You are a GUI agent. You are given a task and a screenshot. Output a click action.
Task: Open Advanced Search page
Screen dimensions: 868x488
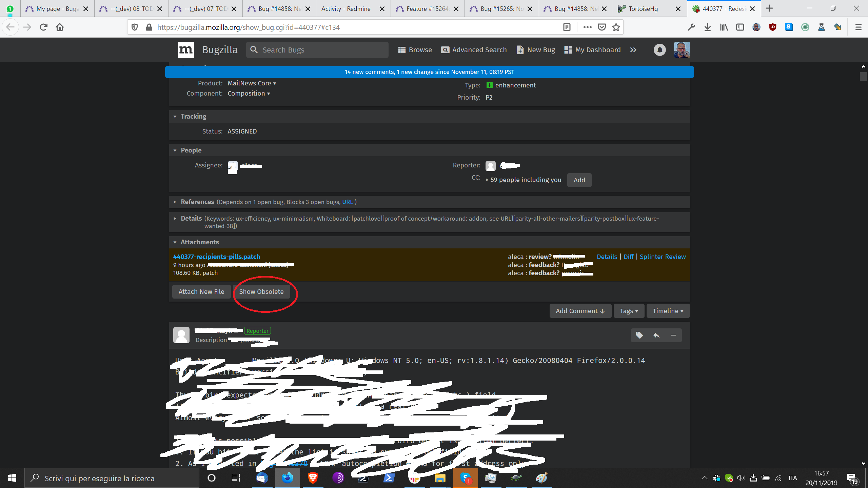pyautogui.click(x=474, y=50)
